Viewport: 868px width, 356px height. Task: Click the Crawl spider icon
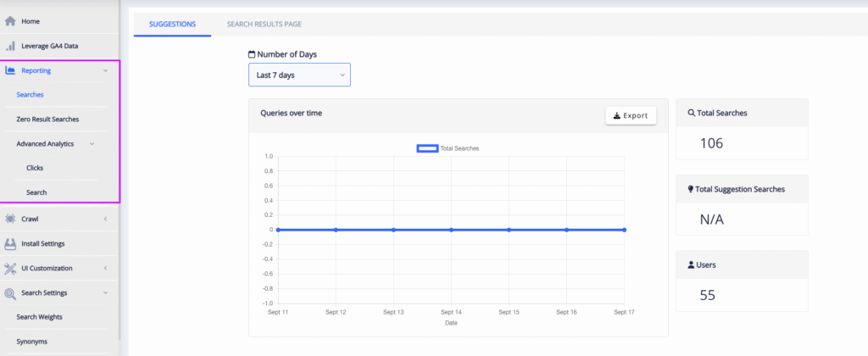[x=10, y=219]
